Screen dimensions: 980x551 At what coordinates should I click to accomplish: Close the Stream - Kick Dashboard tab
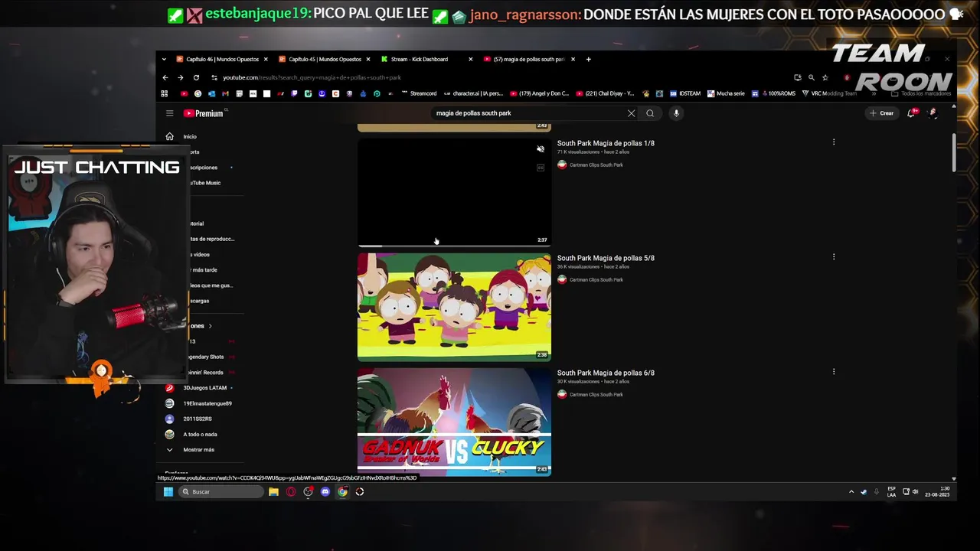470,59
